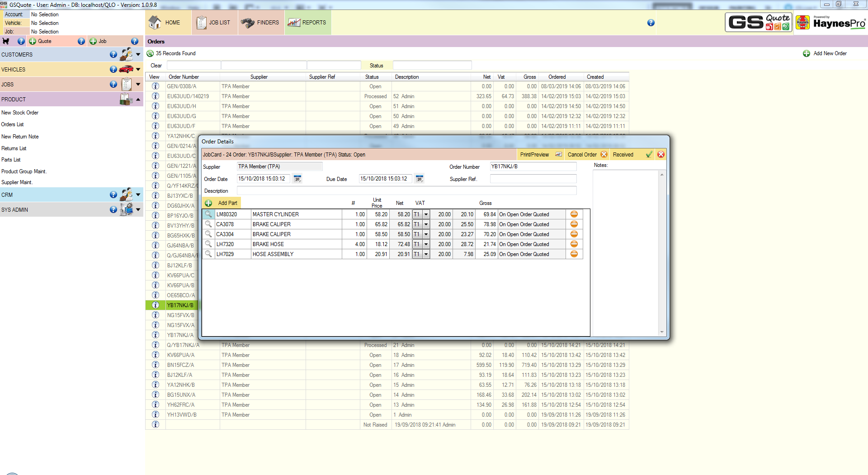Click Clear filter button
868x475 pixels.
pos(156,66)
